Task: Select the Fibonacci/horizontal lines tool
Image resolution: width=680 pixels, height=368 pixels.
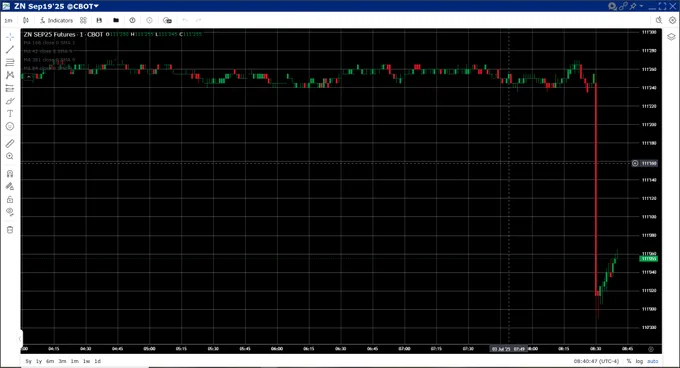Action: (x=10, y=63)
